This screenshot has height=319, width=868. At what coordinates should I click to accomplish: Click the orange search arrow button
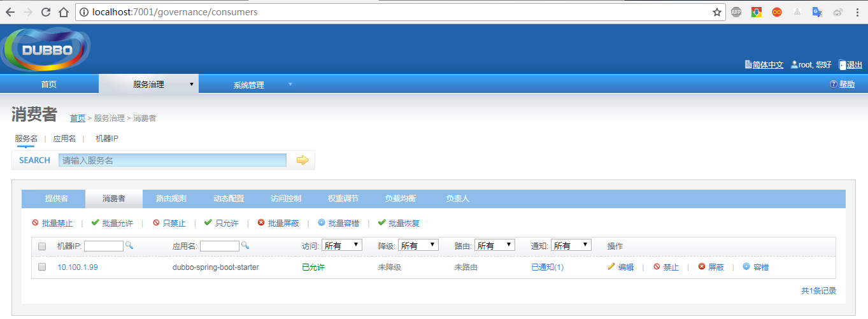[302, 160]
